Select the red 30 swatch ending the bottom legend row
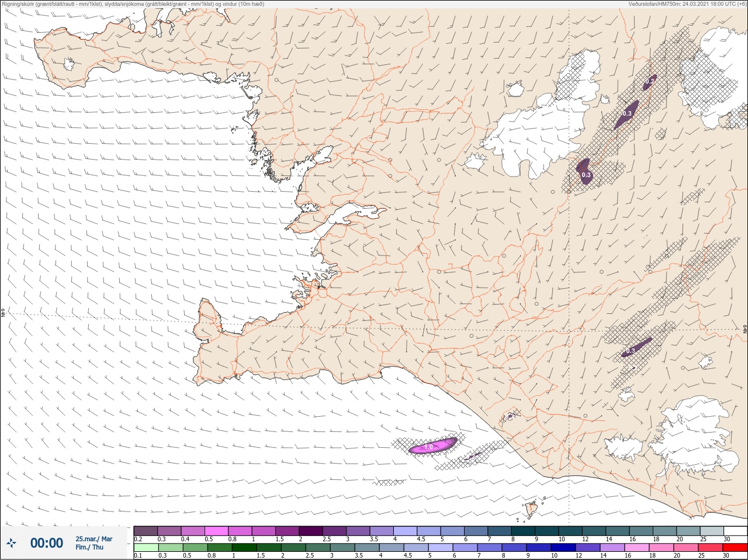Image resolution: width=748 pixels, height=560 pixels. [x=735, y=548]
